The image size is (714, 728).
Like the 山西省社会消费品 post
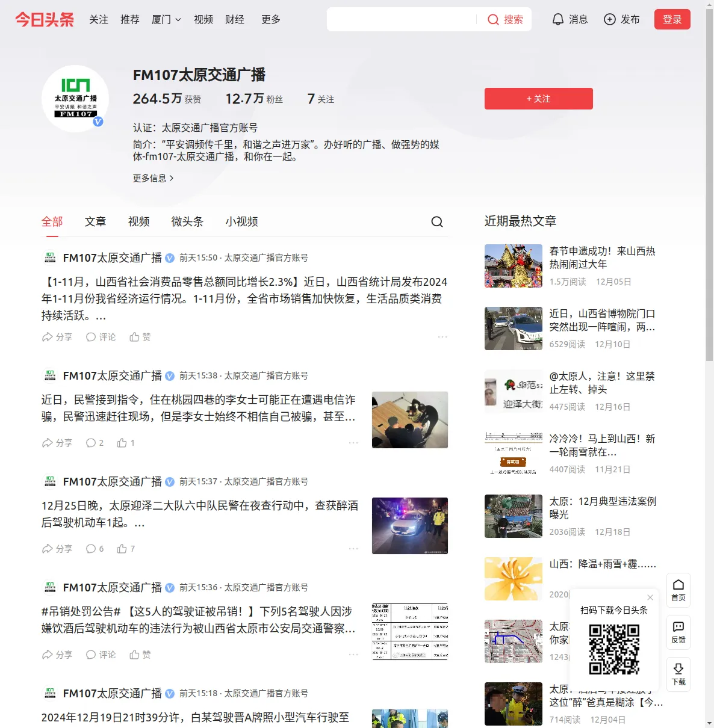coord(140,337)
